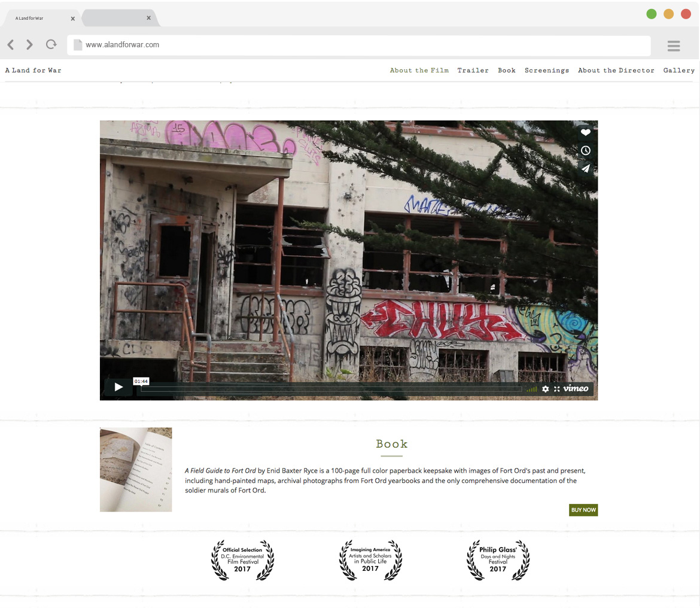Play the trailer video
The height and width of the screenshot is (608, 700).
coord(118,387)
